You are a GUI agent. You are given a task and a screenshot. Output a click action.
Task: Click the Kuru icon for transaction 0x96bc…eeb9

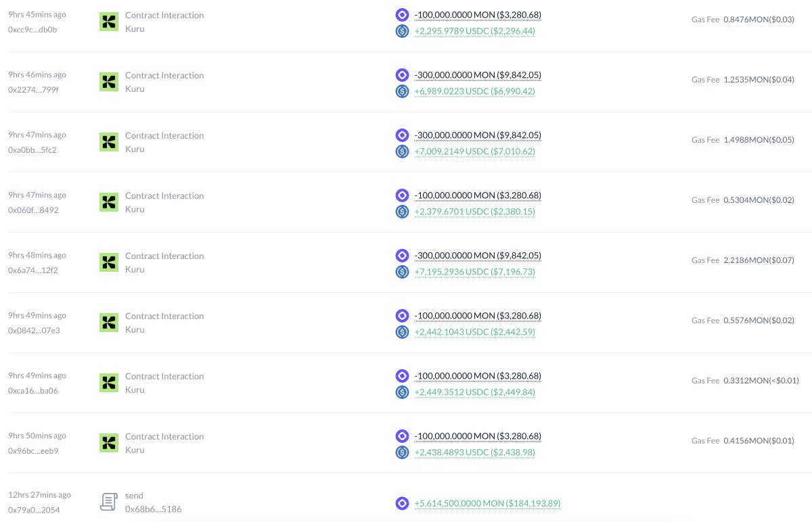pyautogui.click(x=108, y=443)
